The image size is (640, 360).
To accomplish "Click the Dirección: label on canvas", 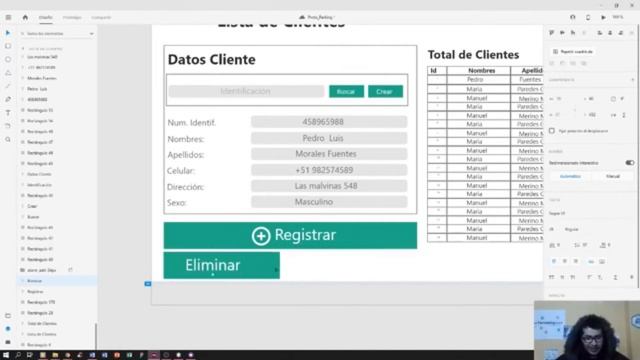I will point(185,187).
